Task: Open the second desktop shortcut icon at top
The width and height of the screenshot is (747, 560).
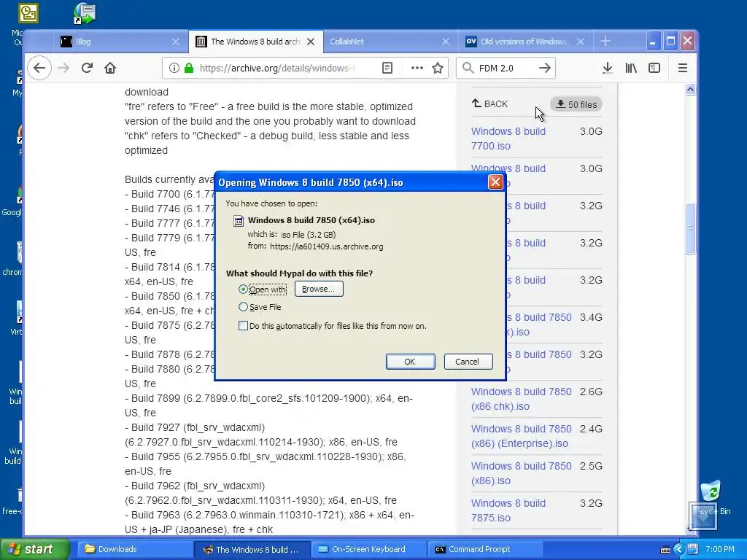Action: coord(85,13)
